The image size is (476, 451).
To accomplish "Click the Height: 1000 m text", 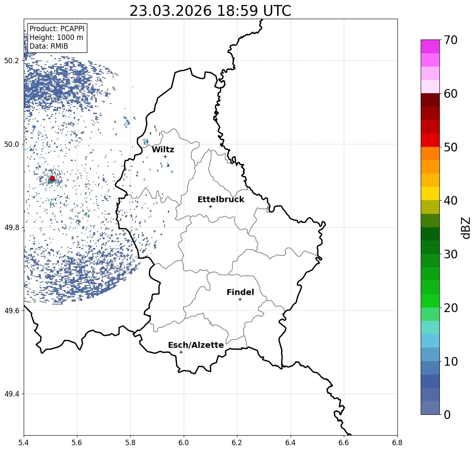I will pos(56,37).
